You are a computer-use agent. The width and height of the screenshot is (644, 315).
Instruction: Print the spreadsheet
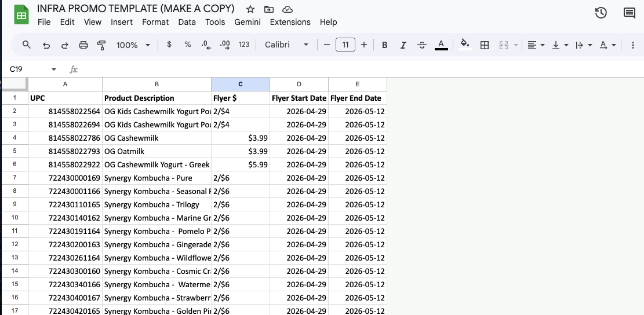click(x=83, y=45)
